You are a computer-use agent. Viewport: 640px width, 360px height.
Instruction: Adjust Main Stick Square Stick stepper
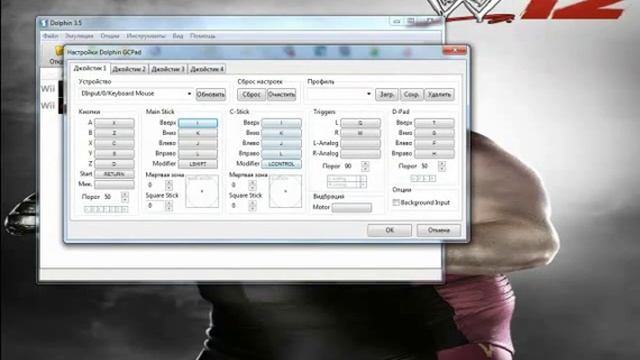[169, 206]
